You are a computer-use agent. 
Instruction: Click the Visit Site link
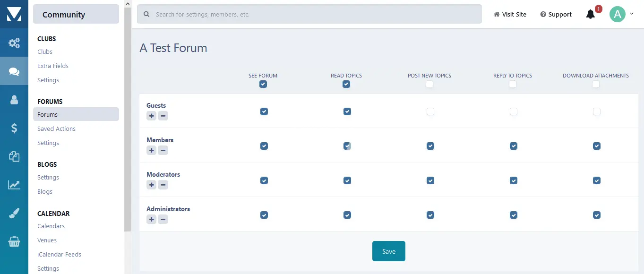(x=510, y=15)
